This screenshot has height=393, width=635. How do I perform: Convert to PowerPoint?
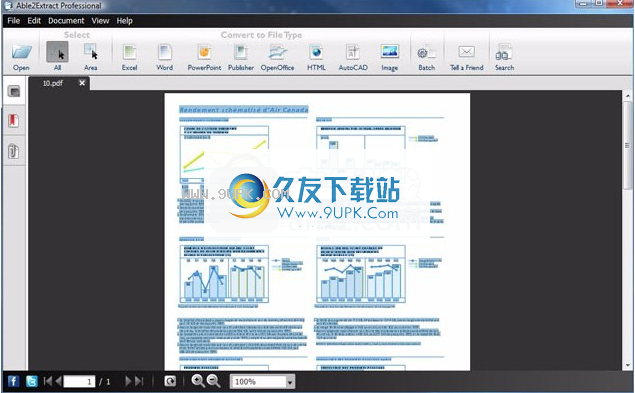pos(204,57)
